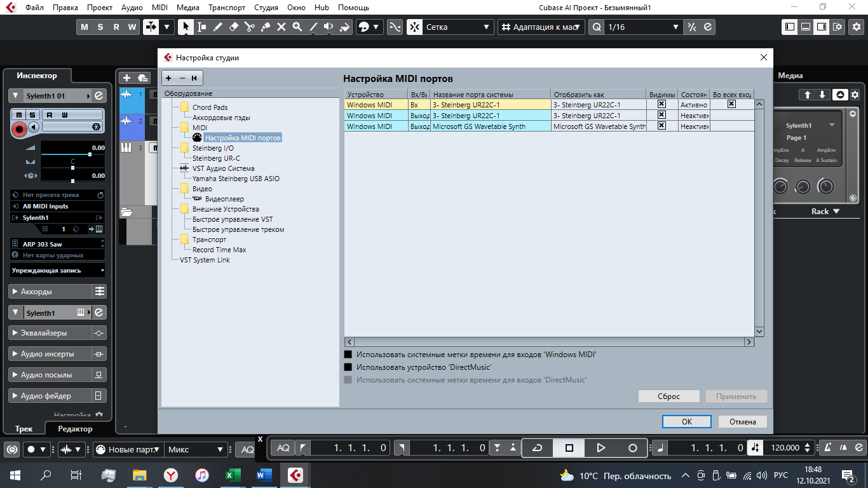Click the Отмена button
This screenshot has width=868, height=488.
tap(743, 421)
